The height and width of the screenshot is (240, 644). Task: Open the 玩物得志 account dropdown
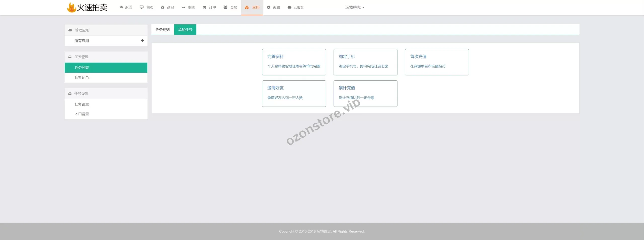(354, 8)
